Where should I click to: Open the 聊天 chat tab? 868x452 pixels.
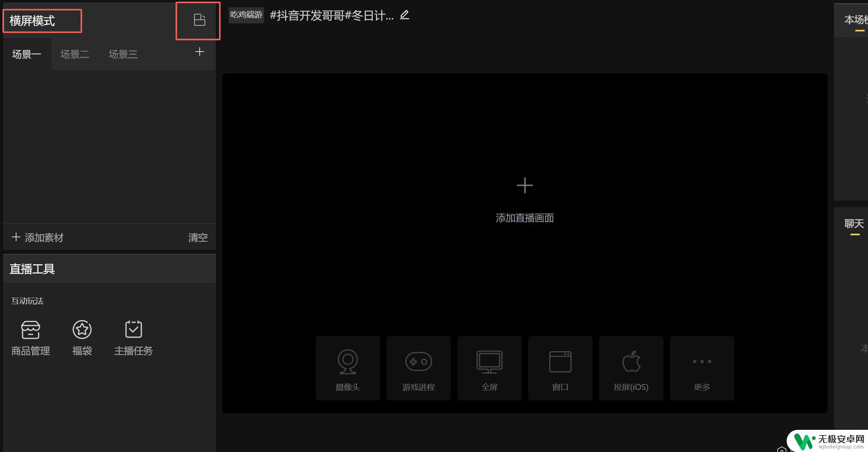point(854,224)
